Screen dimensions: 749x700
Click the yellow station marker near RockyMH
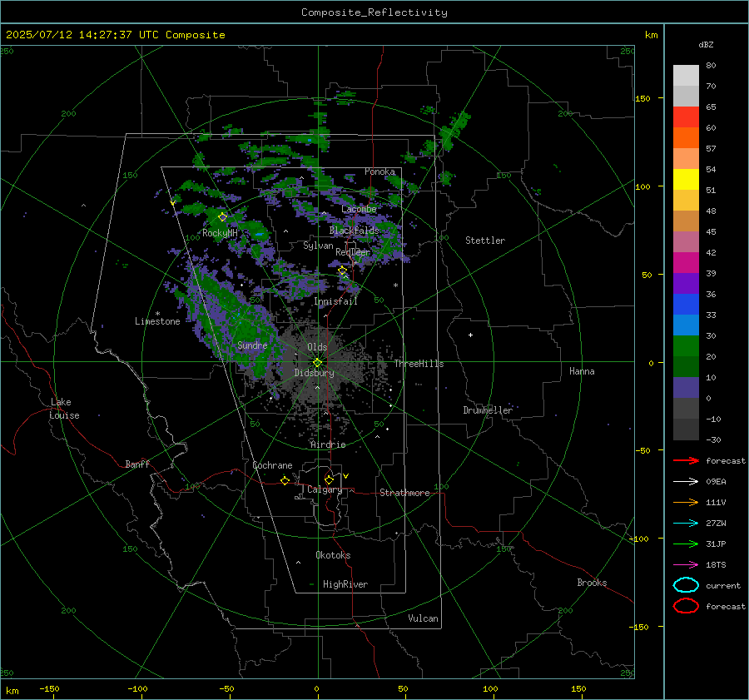click(x=222, y=217)
